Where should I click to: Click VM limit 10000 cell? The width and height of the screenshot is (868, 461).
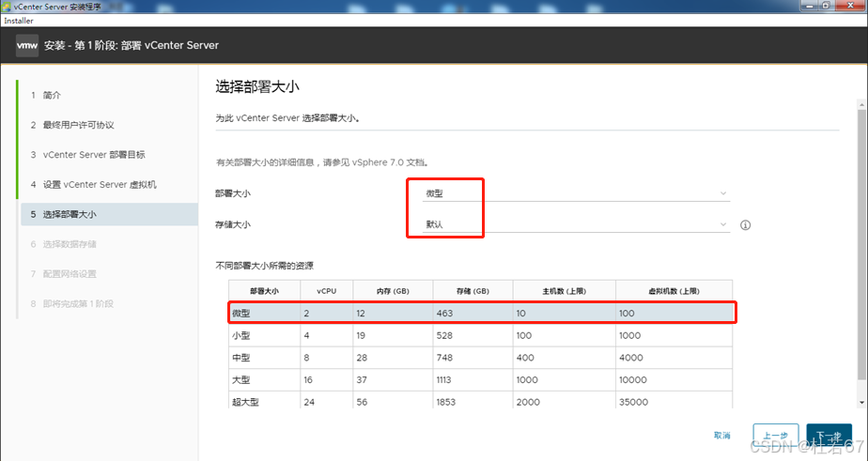(x=674, y=379)
